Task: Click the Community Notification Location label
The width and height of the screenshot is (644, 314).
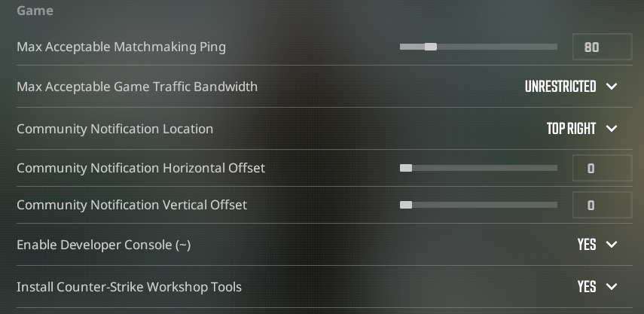Action: (114, 129)
